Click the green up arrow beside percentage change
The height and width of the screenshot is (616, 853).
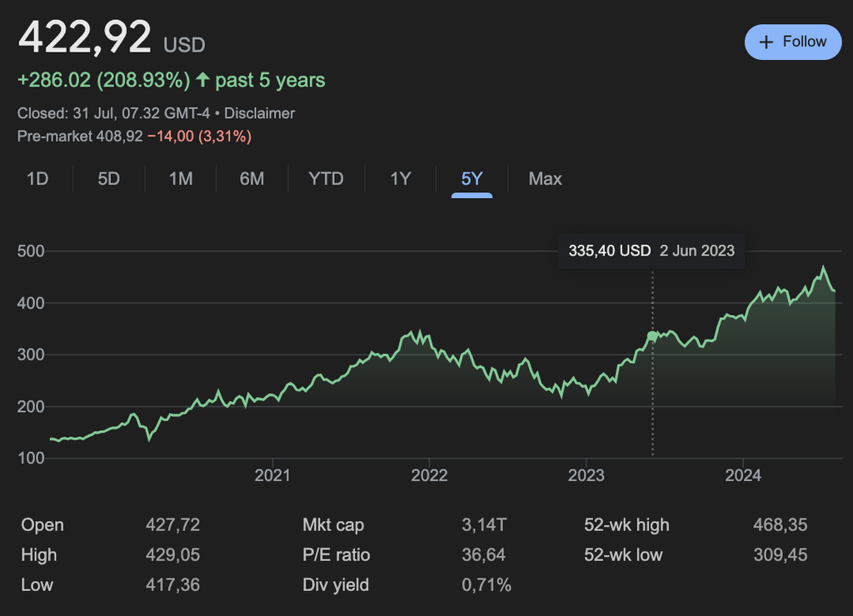pos(202,81)
